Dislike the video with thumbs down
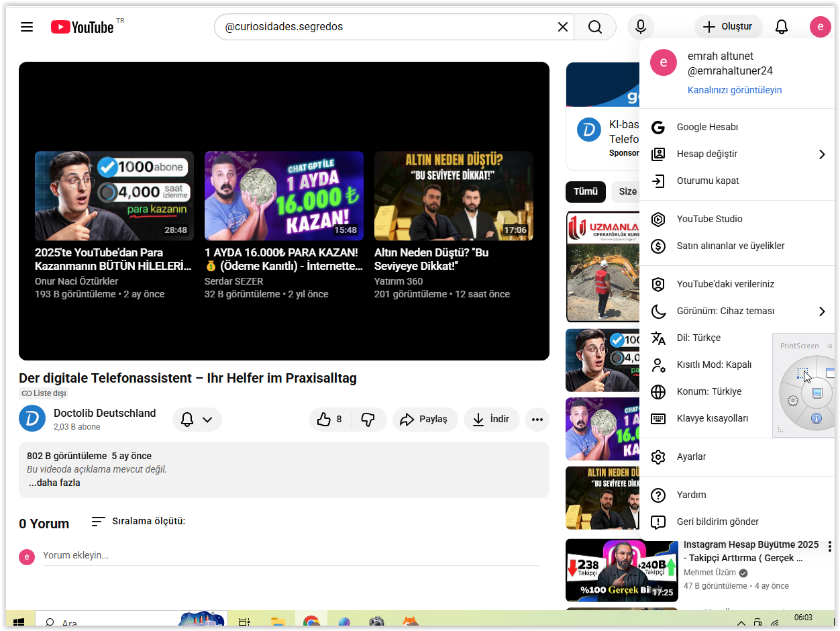 368,420
